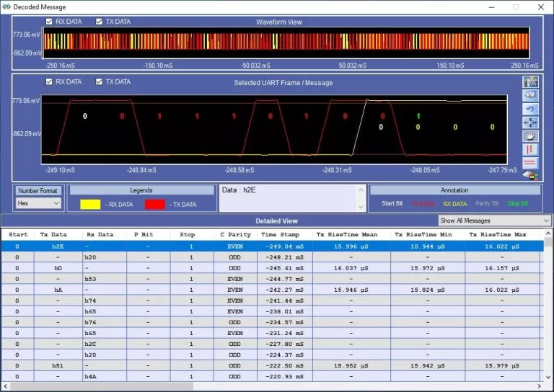Toggle TX DATA checkbox in Waveform View

[x=100, y=22]
